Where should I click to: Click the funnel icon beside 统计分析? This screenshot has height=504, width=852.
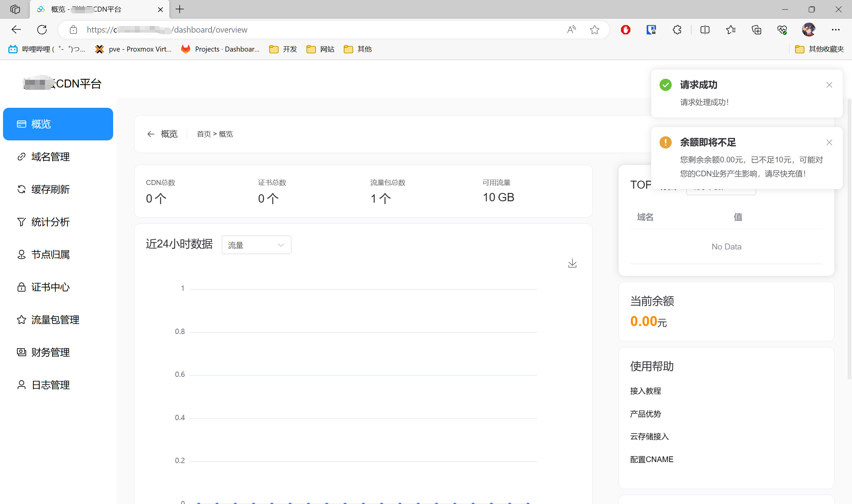pos(21,222)
